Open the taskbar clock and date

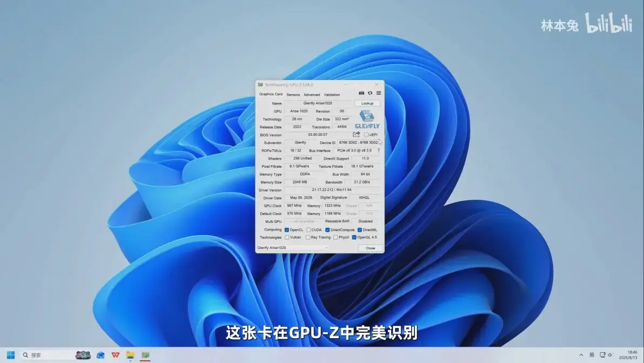(628, 355)
